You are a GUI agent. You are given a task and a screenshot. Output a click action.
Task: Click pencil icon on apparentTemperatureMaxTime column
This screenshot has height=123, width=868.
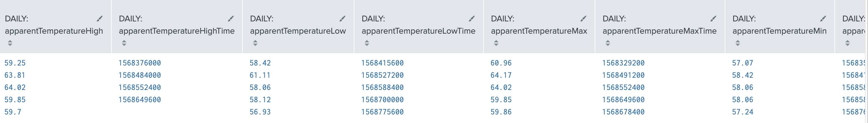pos(713,19)
